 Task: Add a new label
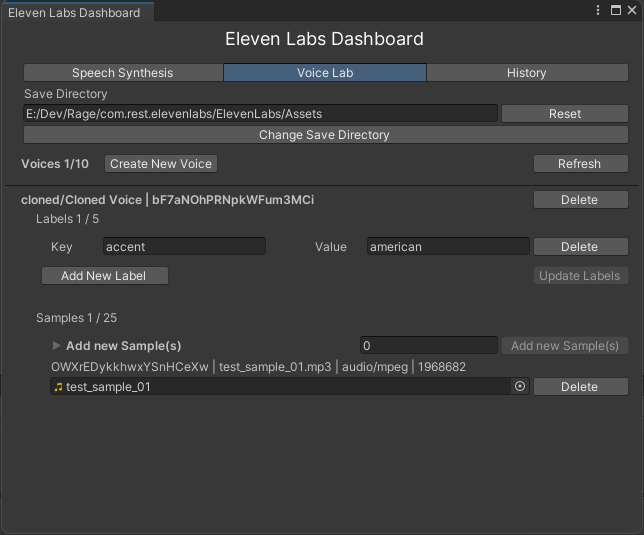pos(105,276)
